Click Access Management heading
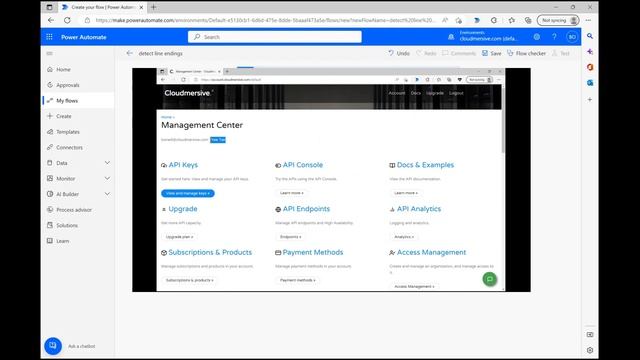640x360 pixels. (431, 252)
